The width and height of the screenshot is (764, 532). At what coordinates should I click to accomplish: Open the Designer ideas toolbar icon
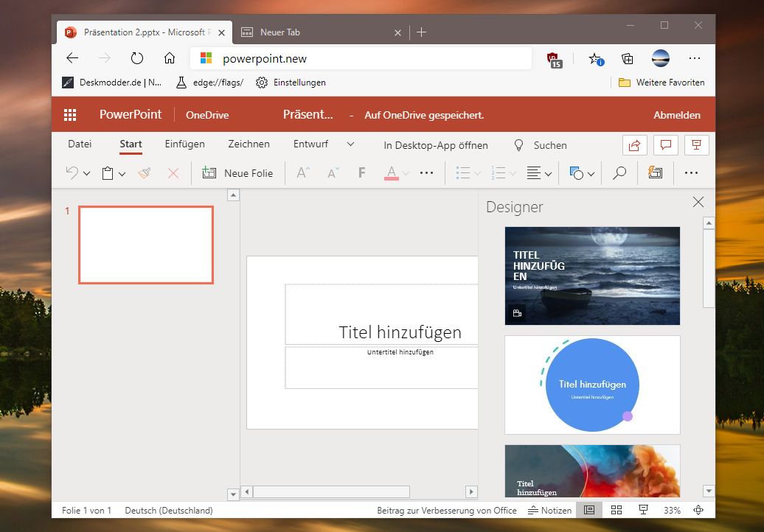click(x=656, y=172)
